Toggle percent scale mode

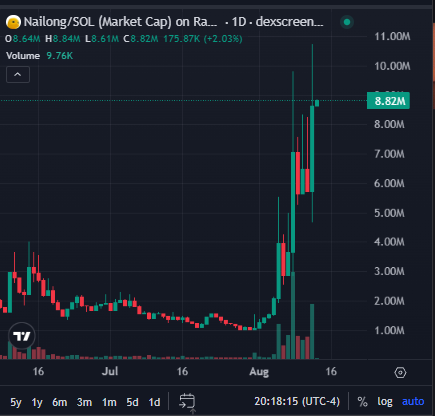pyautogui.click(x=362, y=401)
